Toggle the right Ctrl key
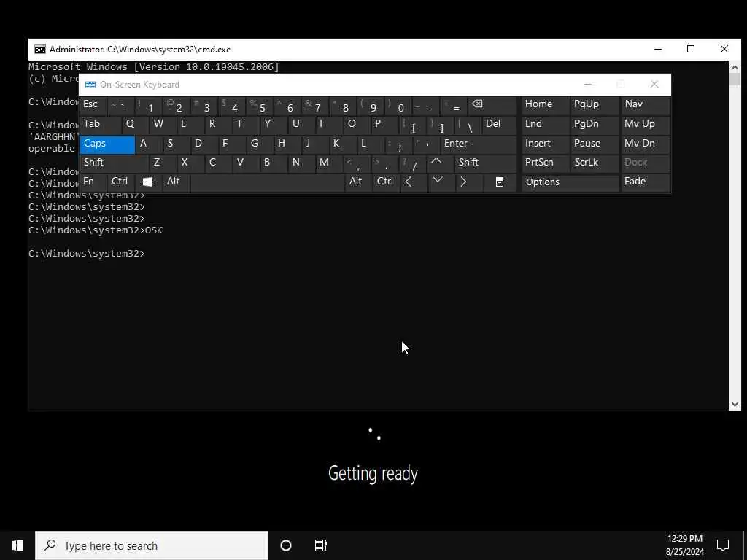This screenshot has height=560, width=747. click(386, 182)
